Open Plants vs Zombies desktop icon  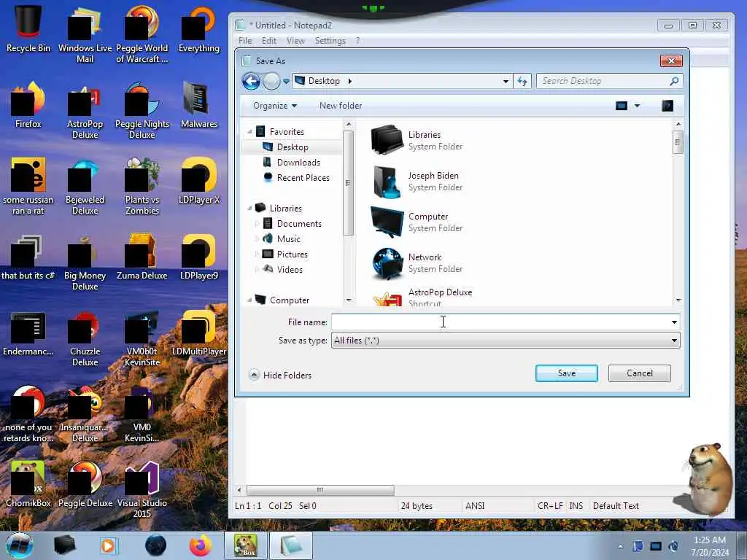pos(142,186)
